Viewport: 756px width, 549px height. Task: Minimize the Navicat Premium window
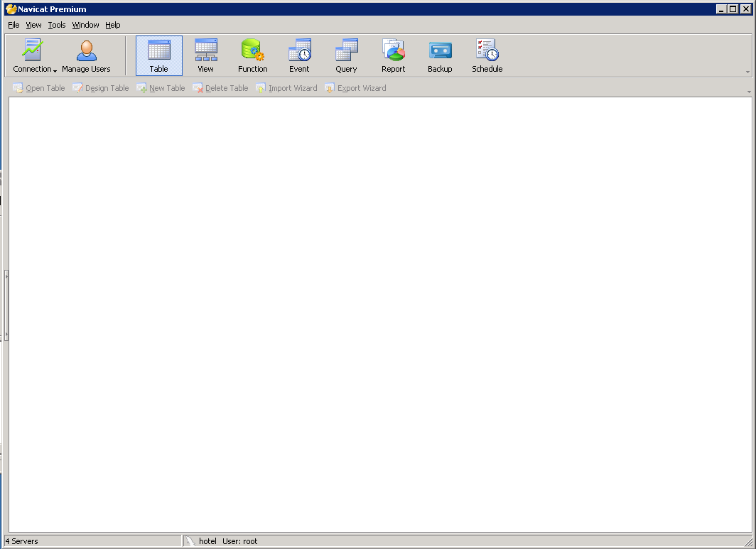coord(721,9)
